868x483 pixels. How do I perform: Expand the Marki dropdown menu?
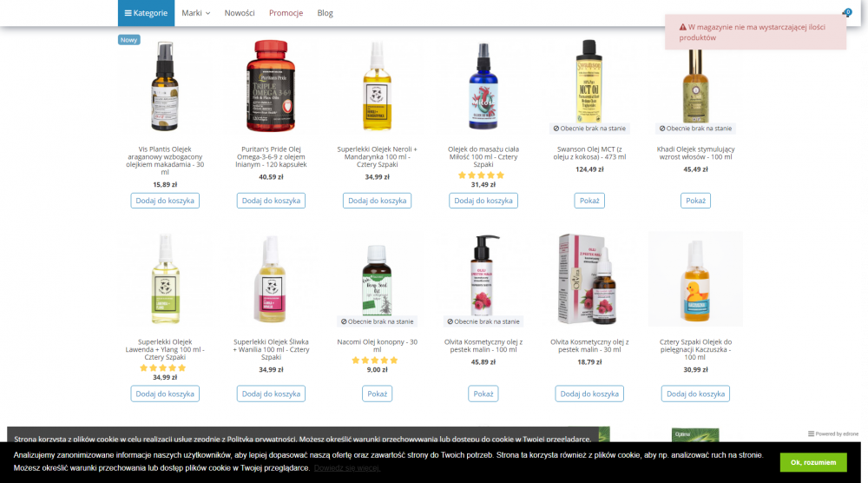(196, 13)
